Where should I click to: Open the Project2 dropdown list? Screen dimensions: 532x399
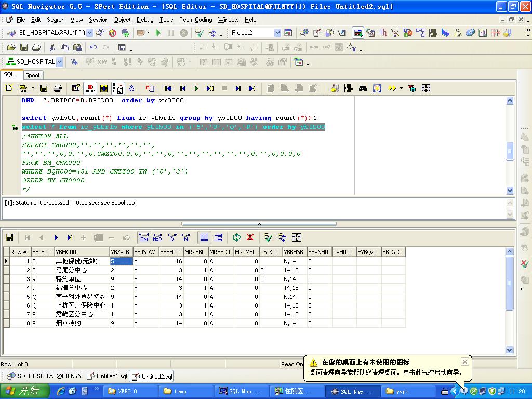click(277, 33)
